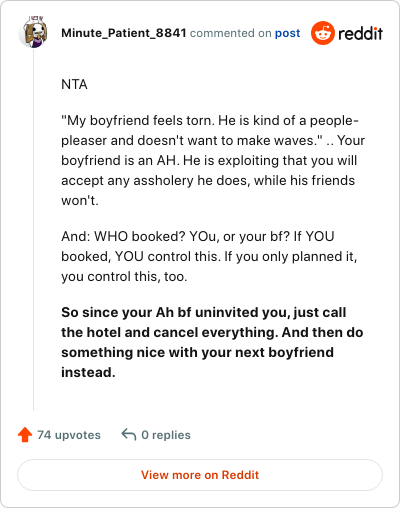
Task: Click the 'commented on' text
Action: (230, 33)
